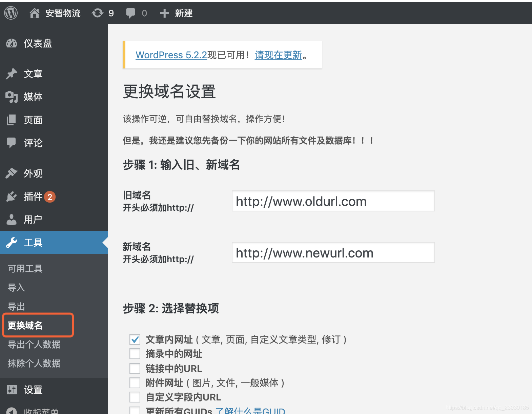The height and width of the screenshot is (414, 532).
Task: Select 更换域名 submenu item
Action: pyautogui.click(x=25, y=326)
